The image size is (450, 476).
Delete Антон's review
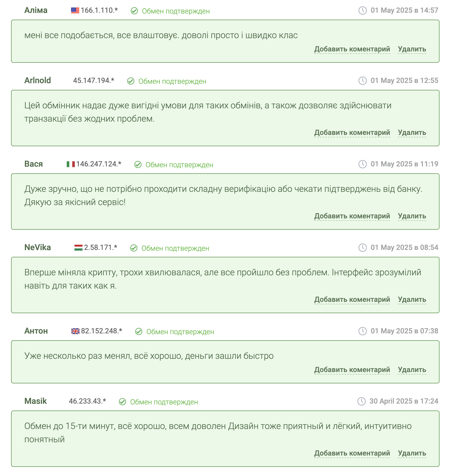pos(412,370)
